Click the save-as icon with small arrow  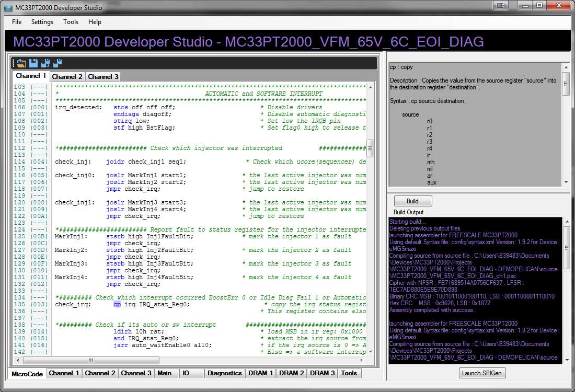[x=45, y=63]
